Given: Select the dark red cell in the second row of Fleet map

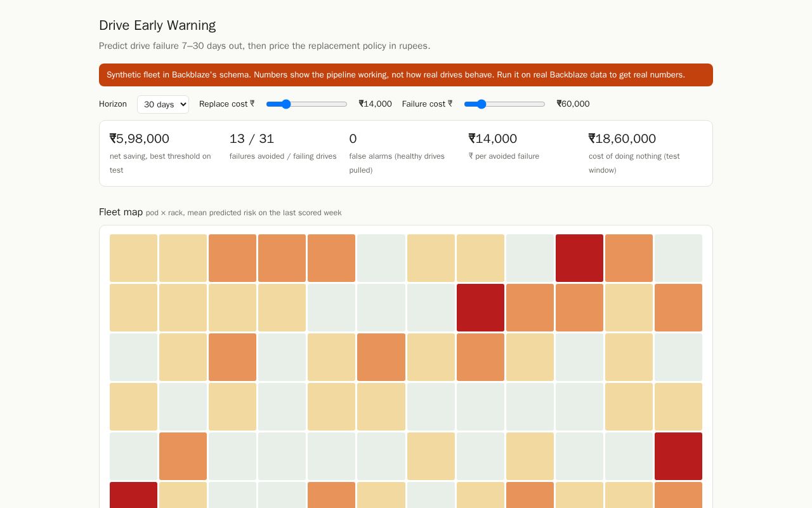Looking at the screenshot, I should click(x=480, y=307).
